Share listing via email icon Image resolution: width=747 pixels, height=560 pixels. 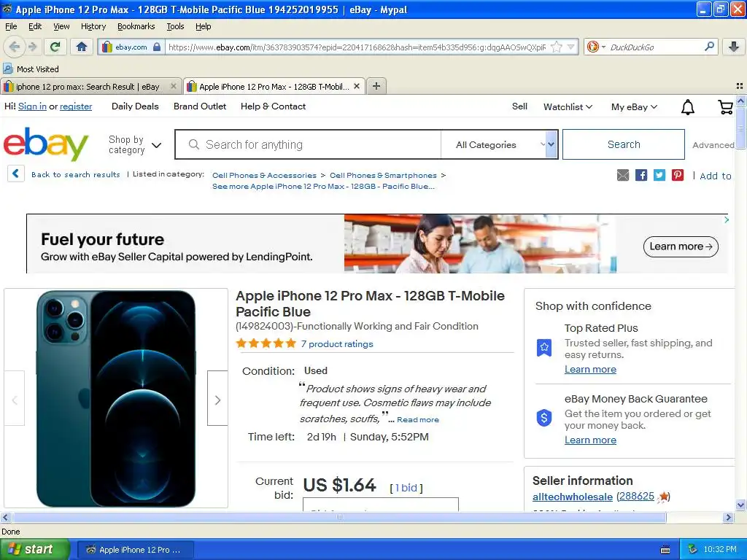pos(623,175)
